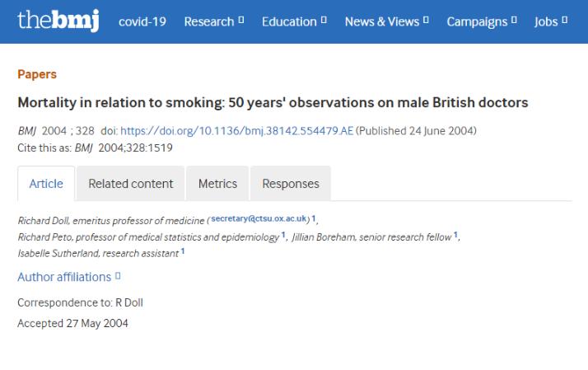Image resolution: width=588 pixels, height=370 pixels.
Task: Expand the Education dropdown menu
Action: 294,21
